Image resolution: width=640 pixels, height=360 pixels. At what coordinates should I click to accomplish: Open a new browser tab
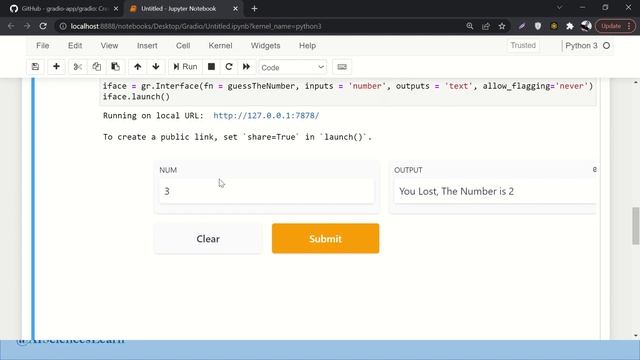pyautogui.click(x=254, y=9)
